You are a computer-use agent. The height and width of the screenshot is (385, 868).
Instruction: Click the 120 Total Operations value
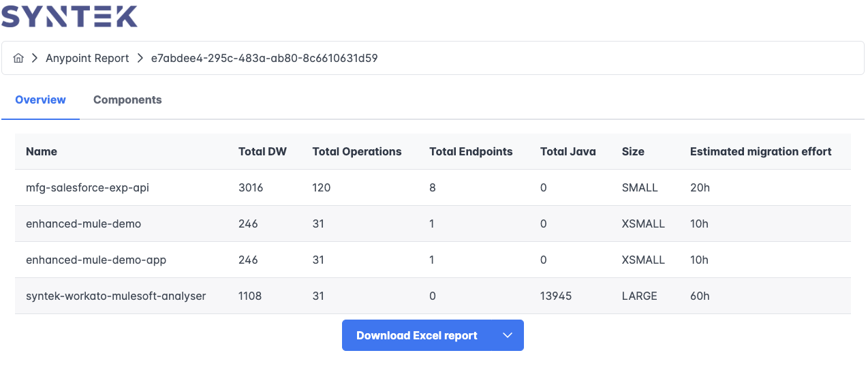pyautogui.click(x=322, y=187)
